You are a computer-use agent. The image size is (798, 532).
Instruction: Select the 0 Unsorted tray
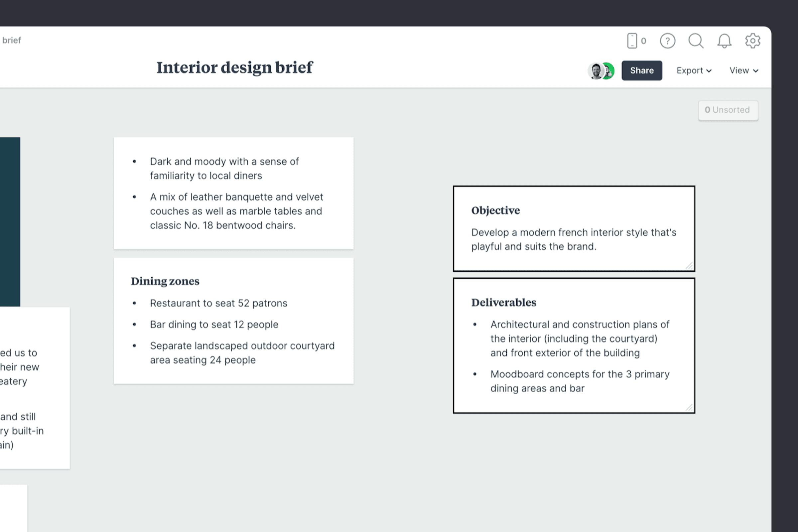point(728,110)
